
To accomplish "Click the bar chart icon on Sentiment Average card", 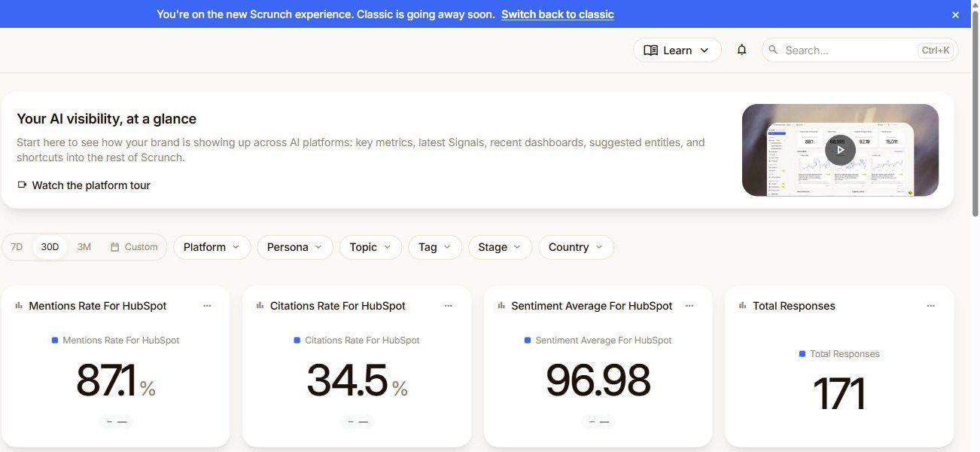I will [x=501, y=305].
